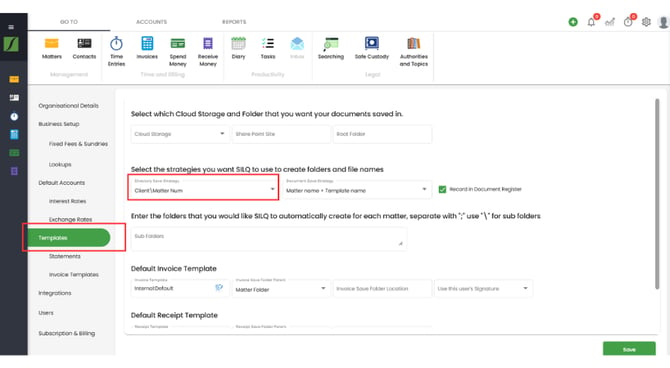Expand the Cloud Storage dropdown

tap(180, 134)
